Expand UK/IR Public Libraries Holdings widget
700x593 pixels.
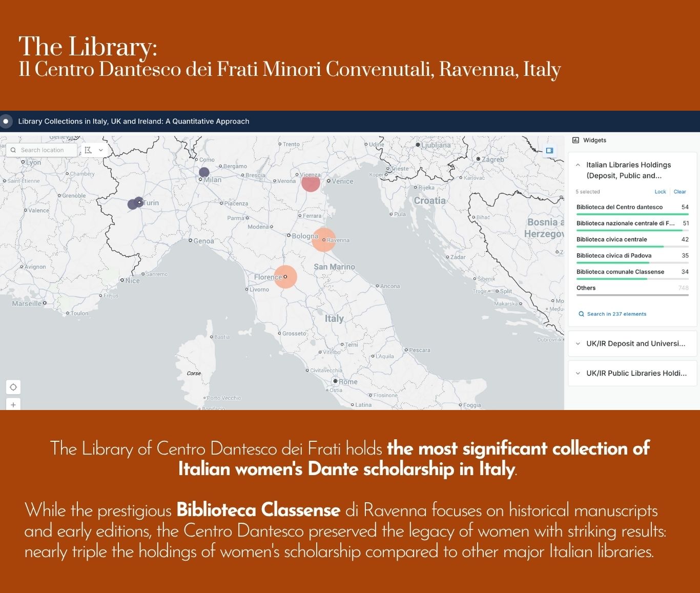[x=578, y=374]
